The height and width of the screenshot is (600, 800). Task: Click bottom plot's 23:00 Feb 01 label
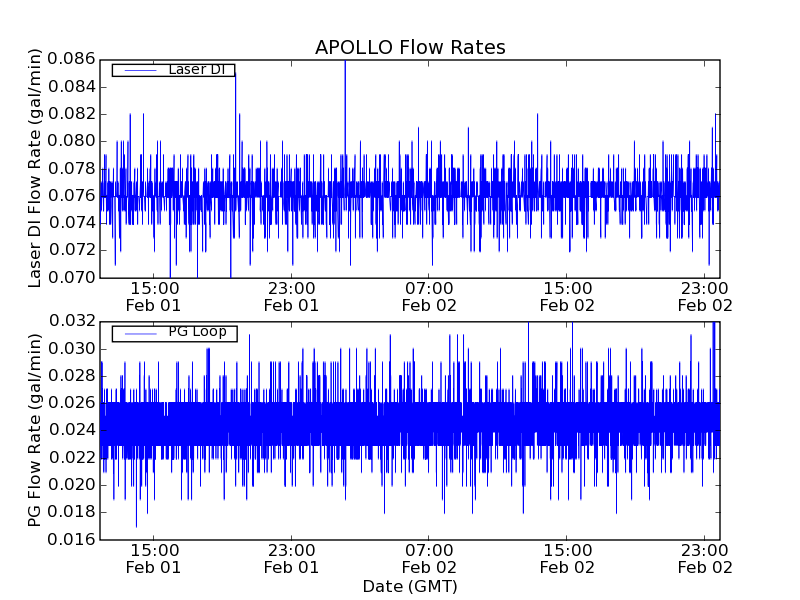(291, 559)
